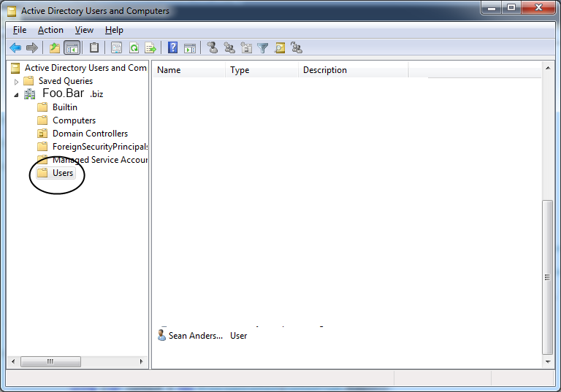
Task: Sort list by Name column header
Action: [190, 70]
